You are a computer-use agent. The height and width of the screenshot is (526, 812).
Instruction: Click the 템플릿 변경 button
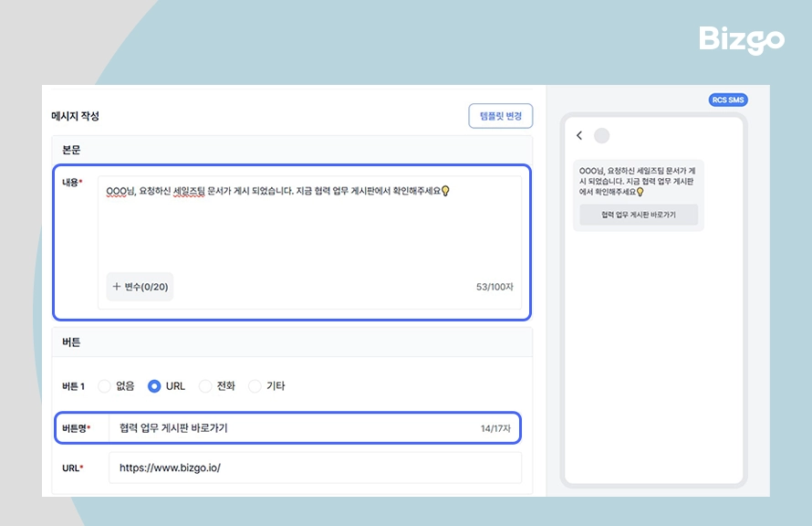coord(500,116)
